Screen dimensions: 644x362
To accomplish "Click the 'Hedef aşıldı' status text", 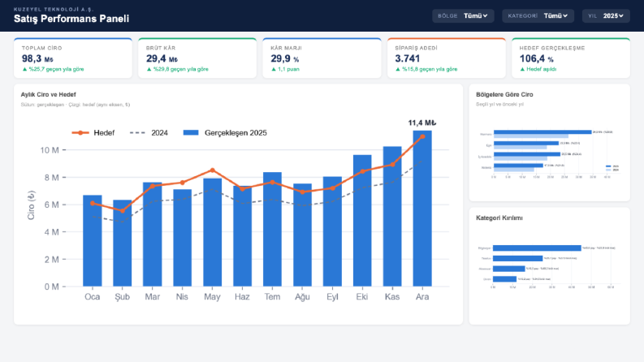I will [x=542, y=69].
